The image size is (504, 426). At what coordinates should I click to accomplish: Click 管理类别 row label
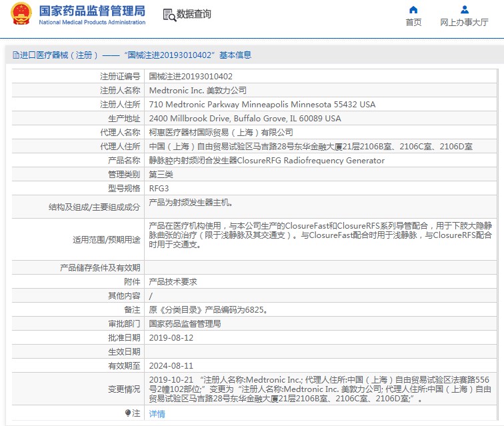point(124,175)
